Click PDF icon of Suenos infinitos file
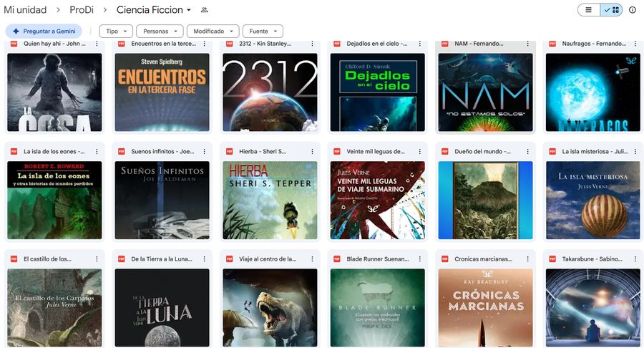This screenshot has height=348, width=644. 122,152
